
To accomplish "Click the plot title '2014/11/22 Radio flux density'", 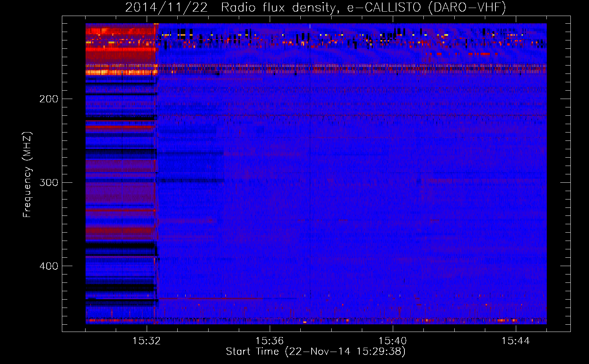I will click(316, 8).
